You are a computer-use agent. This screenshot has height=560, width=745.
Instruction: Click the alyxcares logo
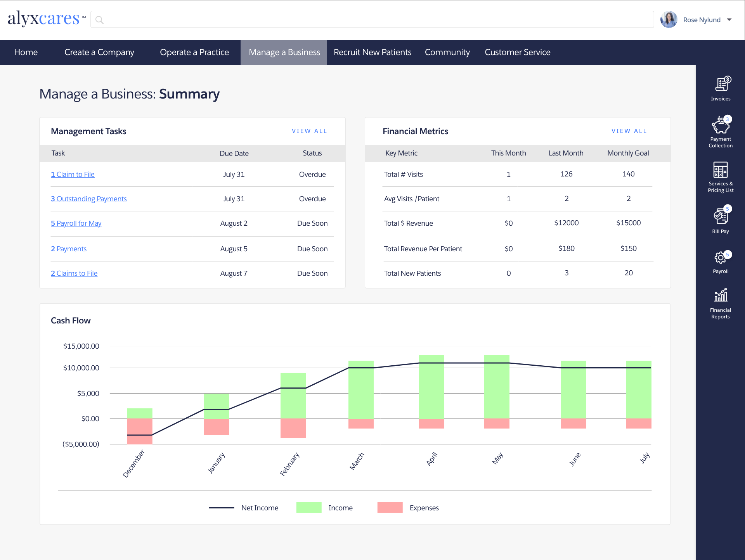(44, 19)
